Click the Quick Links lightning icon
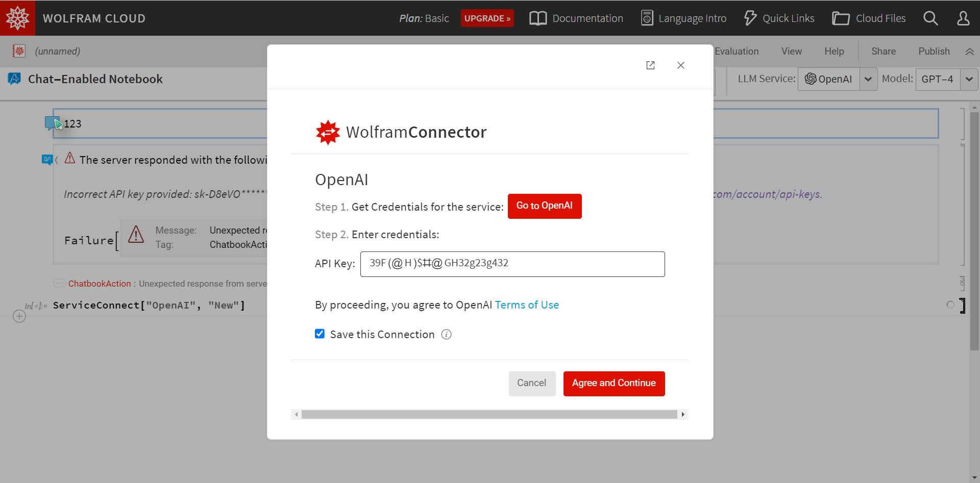 coord(750,18)
